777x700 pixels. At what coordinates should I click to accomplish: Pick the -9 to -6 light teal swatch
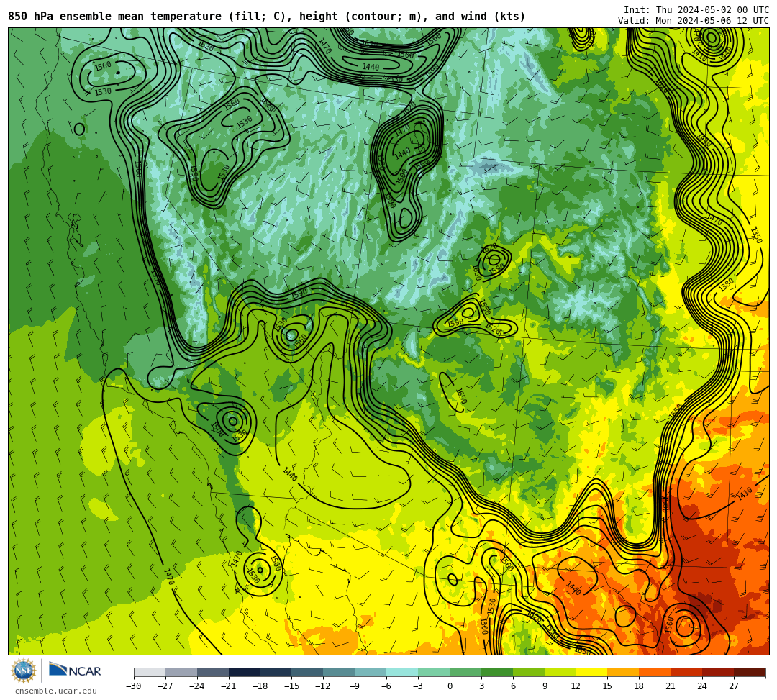click(x=371, y=672)
